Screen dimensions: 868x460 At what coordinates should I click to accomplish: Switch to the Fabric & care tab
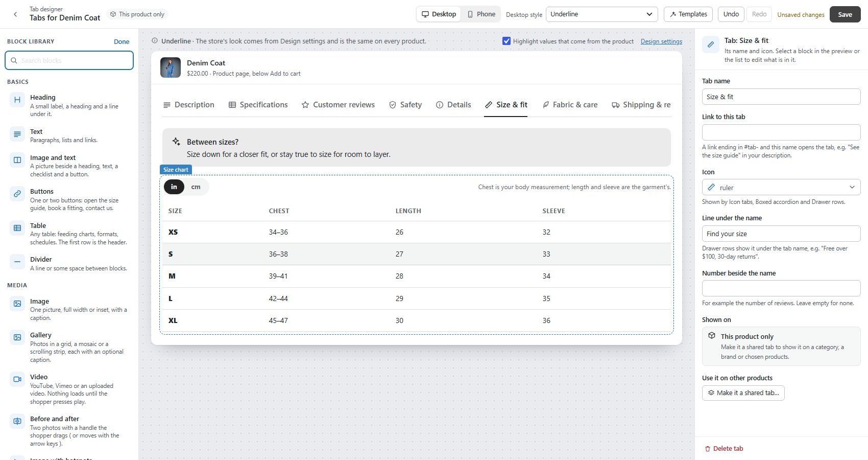(570, 105)
